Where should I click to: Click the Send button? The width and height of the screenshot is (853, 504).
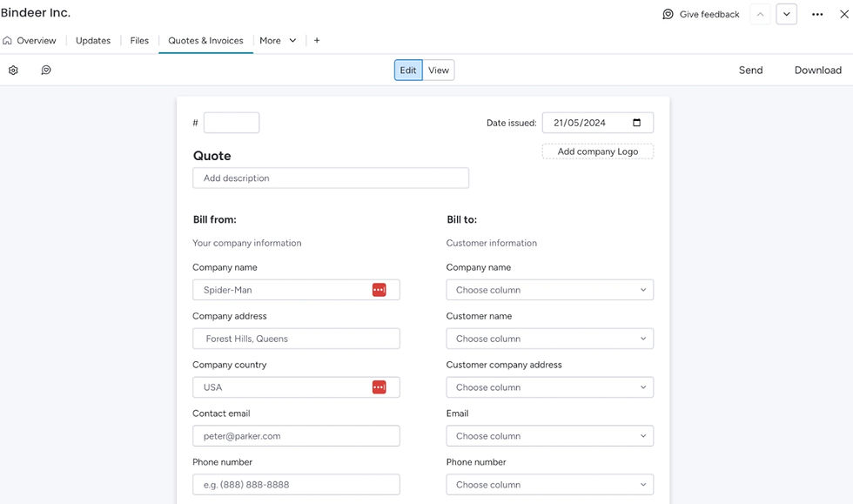point(750,71)
